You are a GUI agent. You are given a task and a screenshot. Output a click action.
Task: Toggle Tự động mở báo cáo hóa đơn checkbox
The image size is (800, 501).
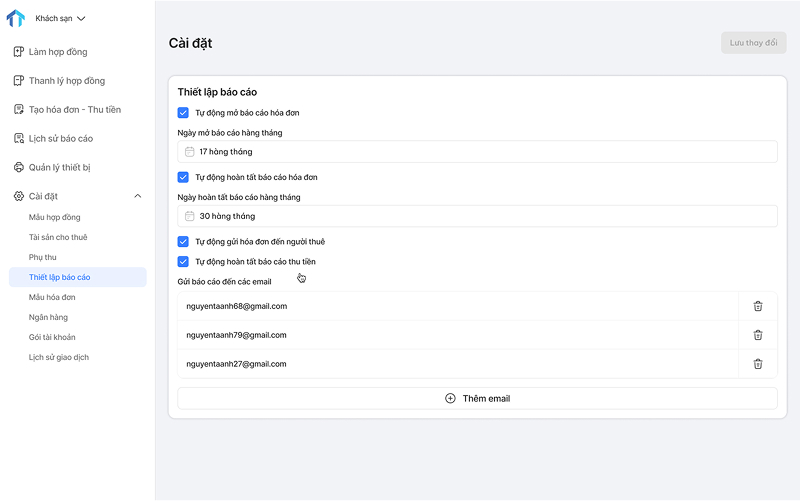point(183,113)
